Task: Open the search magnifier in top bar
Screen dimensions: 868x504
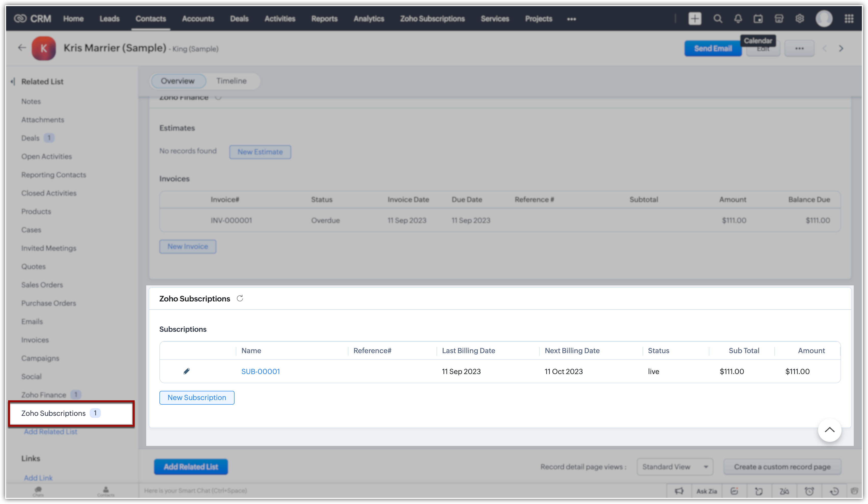Action: click(x=717, y=19)
